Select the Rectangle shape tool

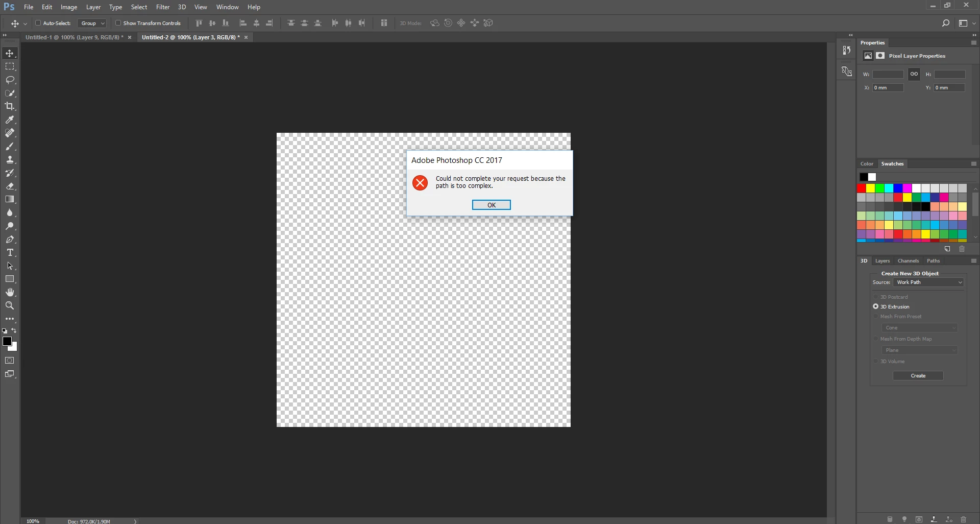point(10,279)
